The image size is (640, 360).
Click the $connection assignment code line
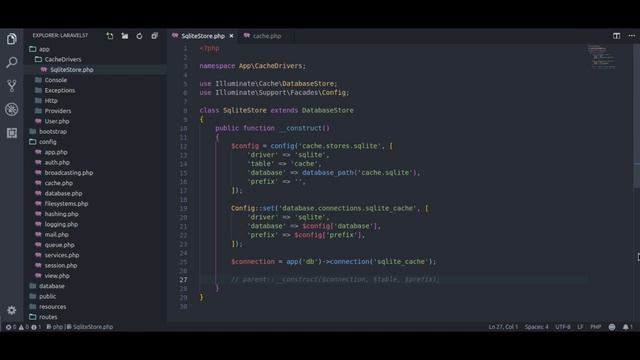[333, 262]
